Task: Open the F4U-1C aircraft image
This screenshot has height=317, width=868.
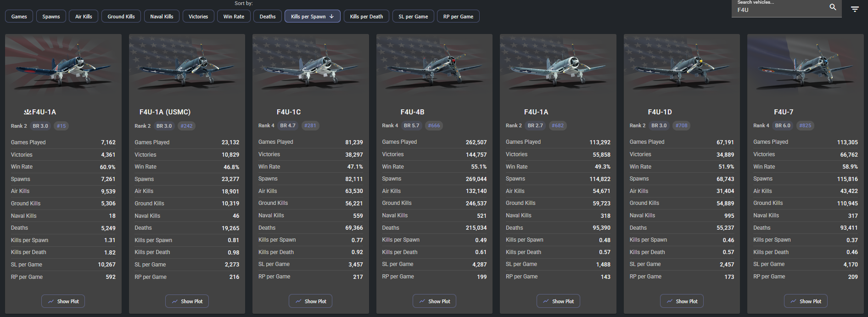Action: 311,67
